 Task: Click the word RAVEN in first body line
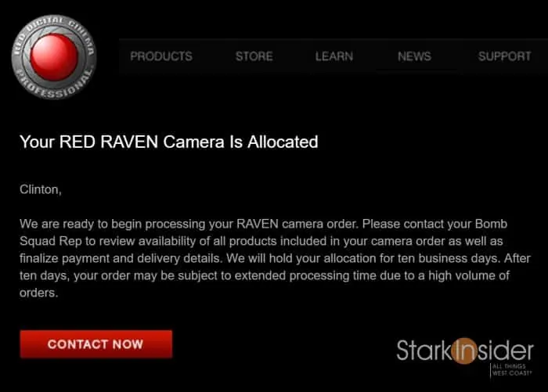pyautogui.click(x=258, y=224)
